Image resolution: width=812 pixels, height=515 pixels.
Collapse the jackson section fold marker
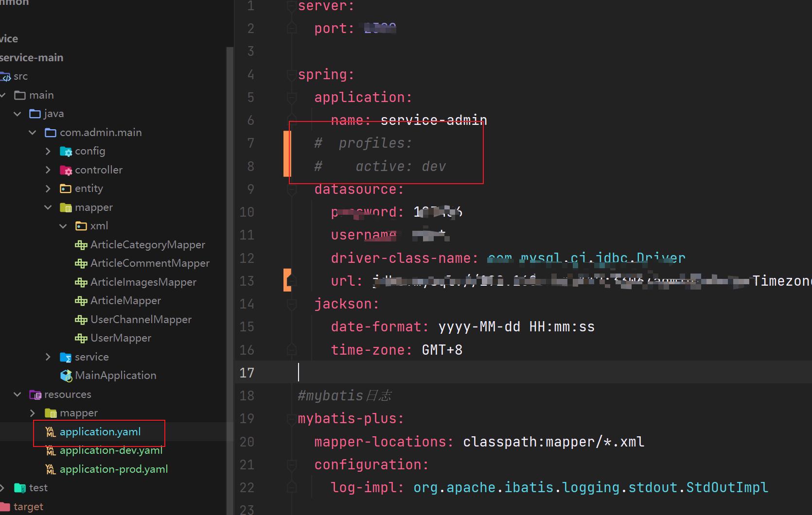click(291, 304)
